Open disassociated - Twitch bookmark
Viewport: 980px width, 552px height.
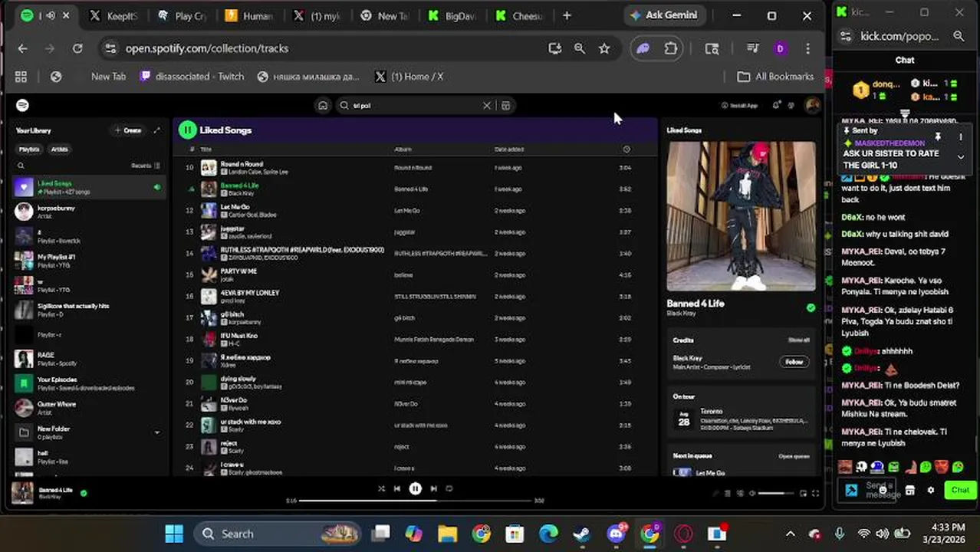[192, 77]
